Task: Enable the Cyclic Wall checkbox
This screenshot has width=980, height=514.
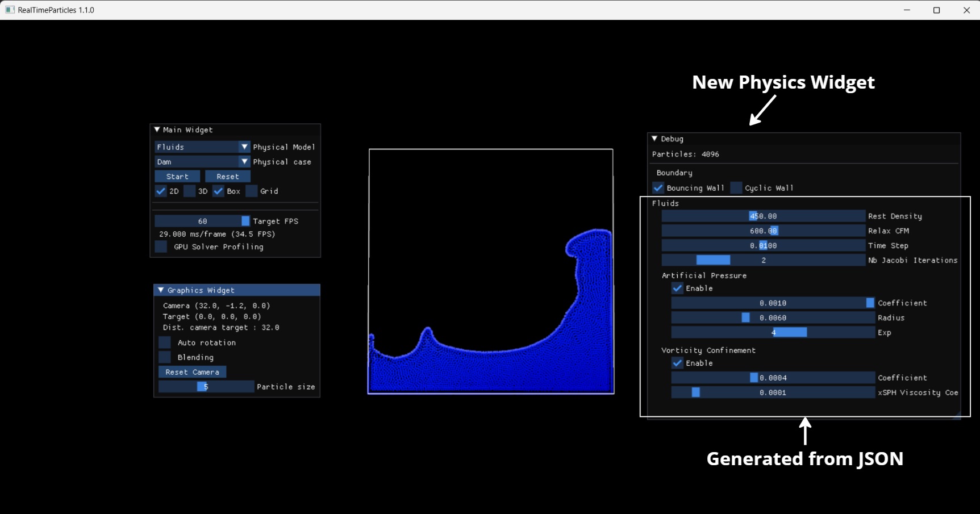Action: [x=736, y=187]
